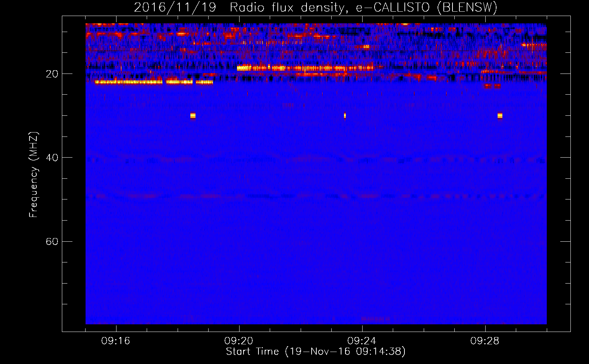The image size is (589, 364).
Task: Click the plot title 'Radio flux density, e-CALLISTO (BLENSW)'
Action: (363, 8)
